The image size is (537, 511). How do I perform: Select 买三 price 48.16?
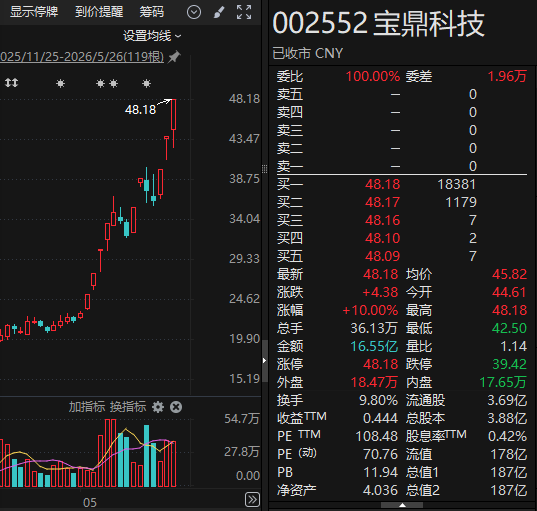point(382,220)
